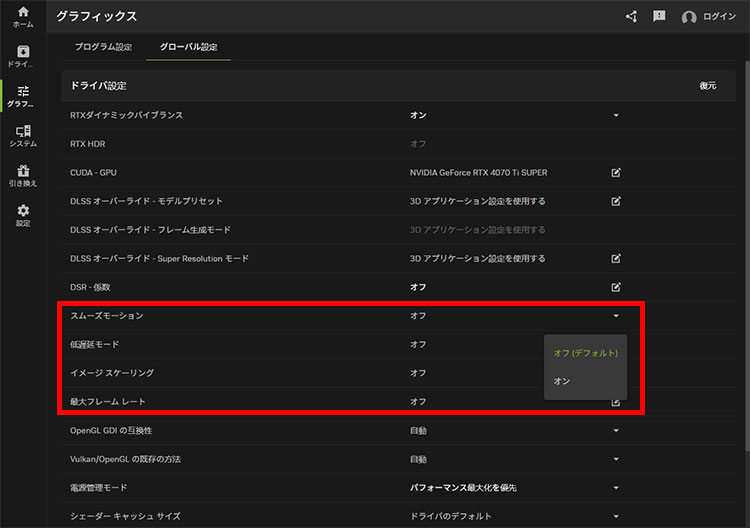
Task: Choose オフ (デフォルト) in the dropdown menu
Action: pyautogui.click(x=585, y=353)
